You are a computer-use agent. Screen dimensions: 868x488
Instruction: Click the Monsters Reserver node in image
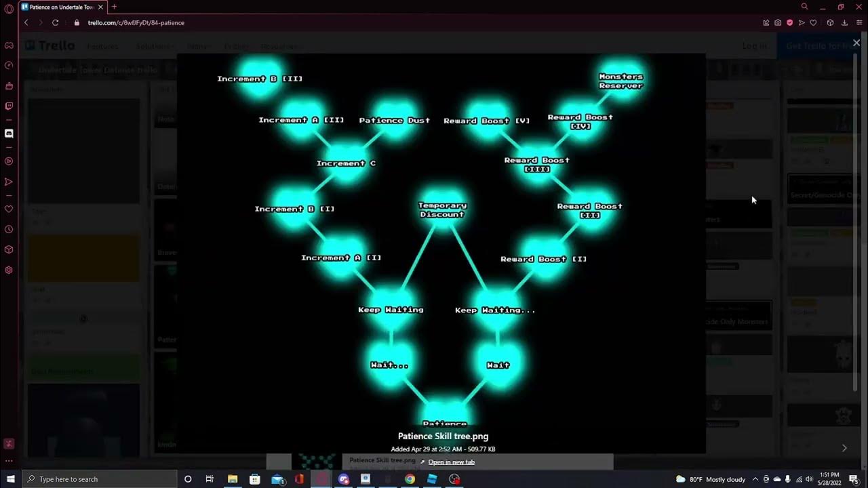(x=620, y=81)
